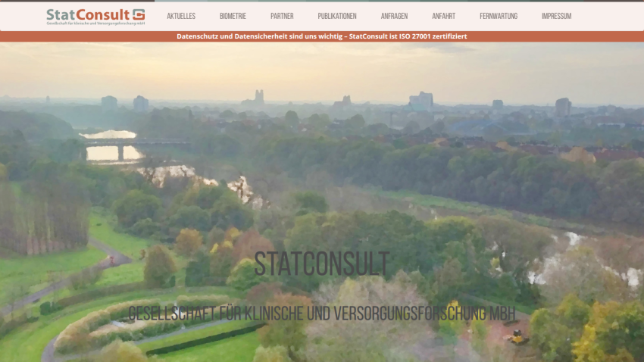Open the Biometrie menu item

[x=233, y=17]
